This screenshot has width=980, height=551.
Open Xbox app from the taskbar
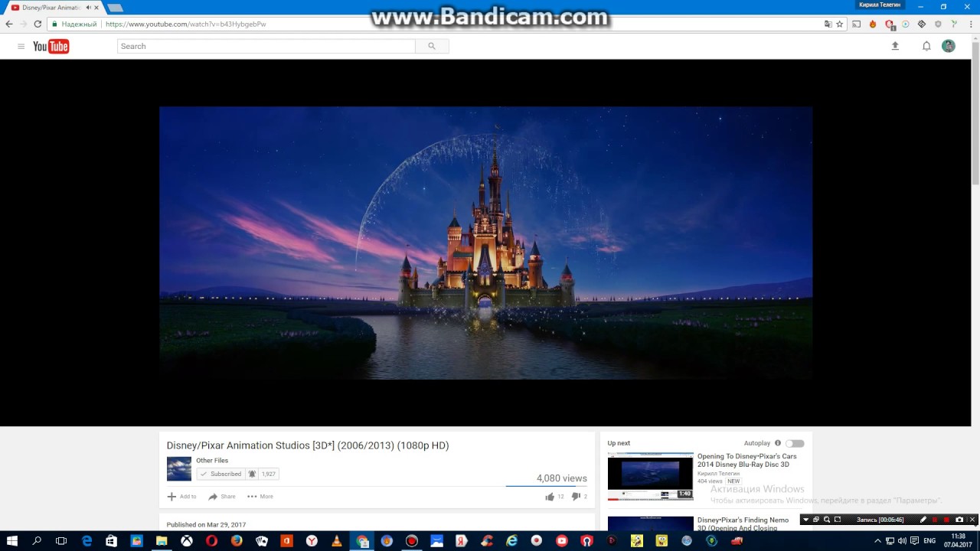tap(187, 541)
